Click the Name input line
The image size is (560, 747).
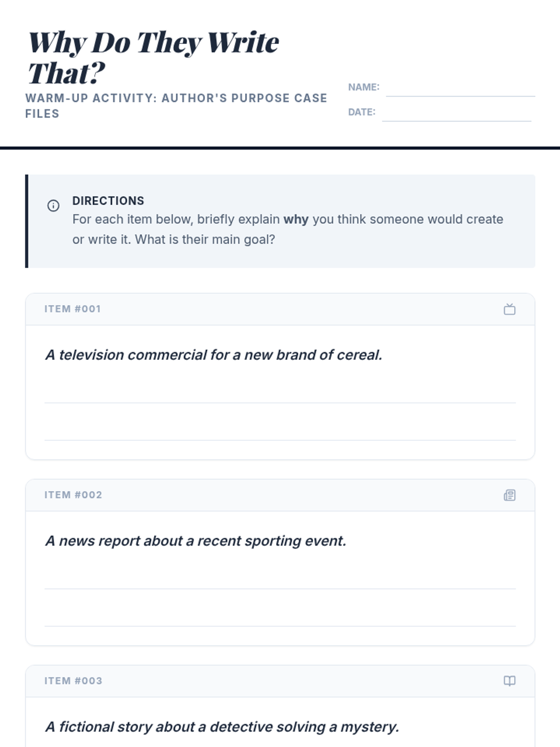(460, 89)
